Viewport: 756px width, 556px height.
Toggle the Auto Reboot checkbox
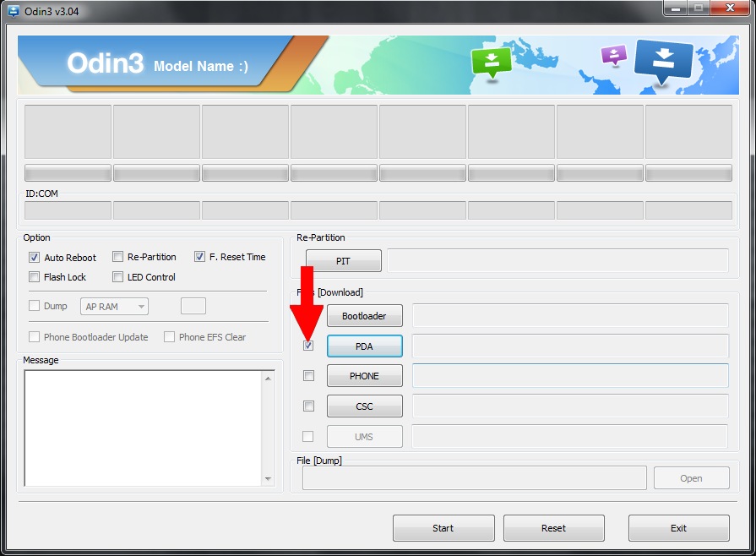point(34,258)
